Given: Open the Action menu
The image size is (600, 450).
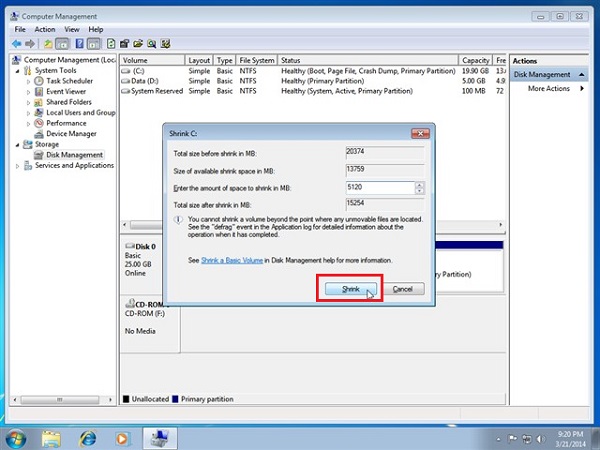Looking at the screenshot, I should (45, 29).
